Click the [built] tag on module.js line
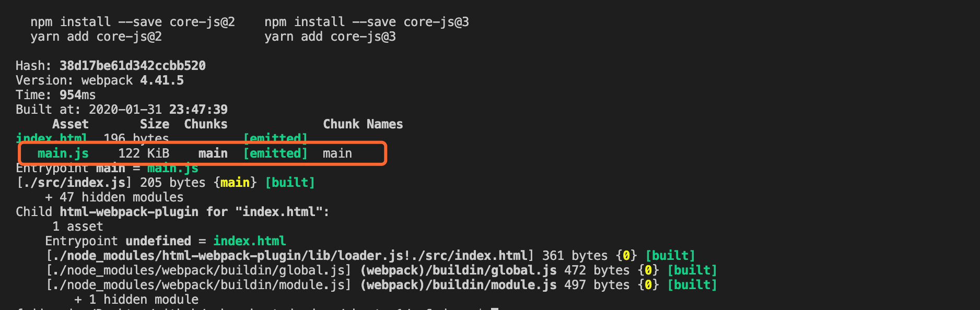The width and height of the screenshot is (980, 310). click(x=692, y=285)
